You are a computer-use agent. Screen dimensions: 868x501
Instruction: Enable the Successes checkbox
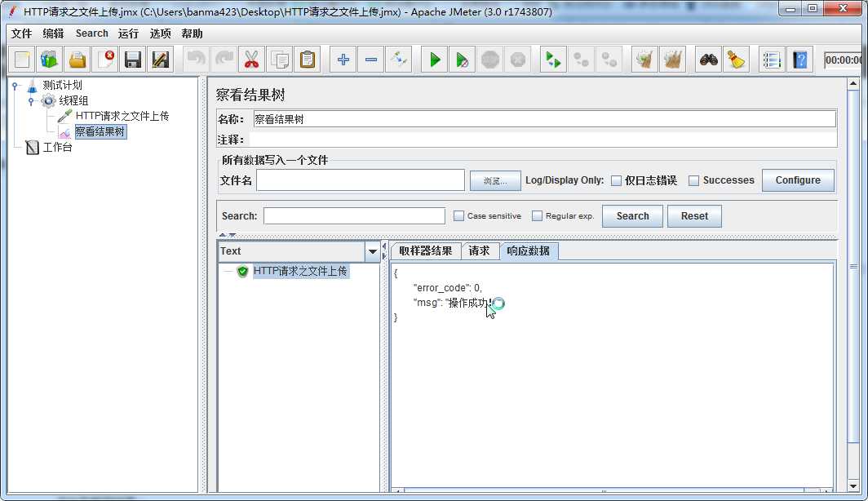tap(693, 180)
